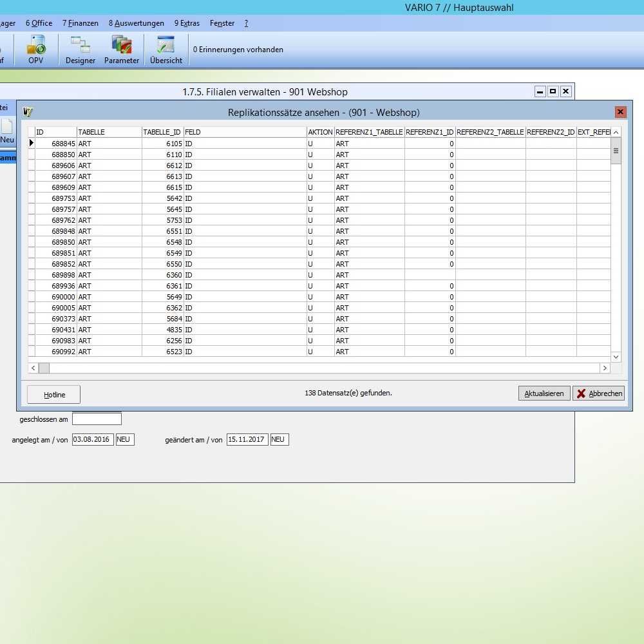Open the Designer tool
This screenshot has width=644, height=644.
click(79, 50)
